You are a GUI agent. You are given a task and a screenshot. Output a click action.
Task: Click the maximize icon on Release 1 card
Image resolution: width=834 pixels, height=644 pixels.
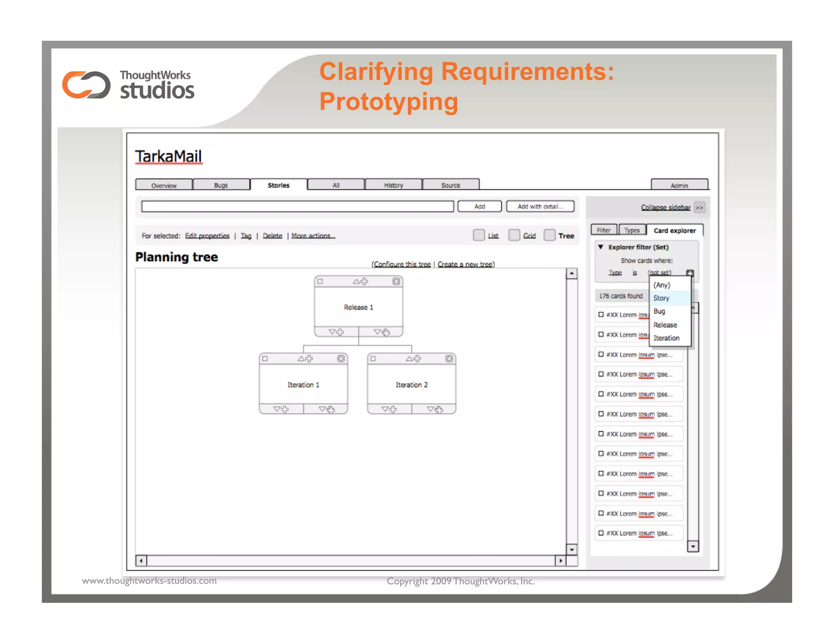396,281
